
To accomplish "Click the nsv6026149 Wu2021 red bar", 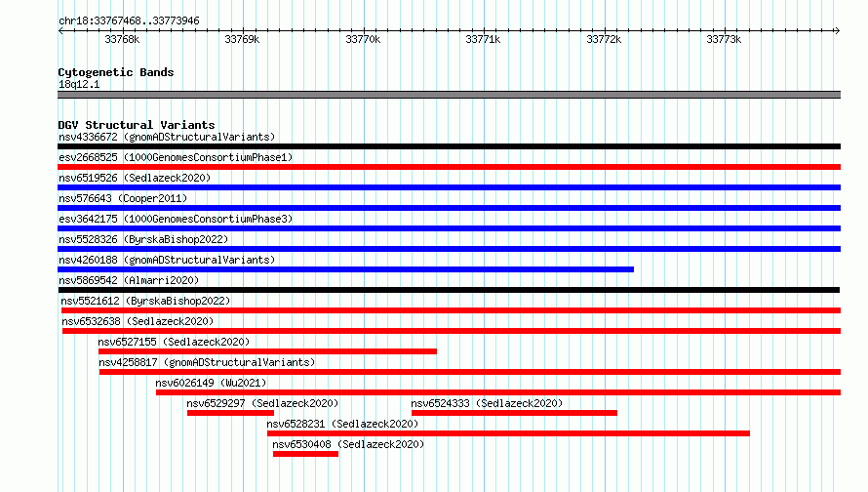I will [498, 392].
